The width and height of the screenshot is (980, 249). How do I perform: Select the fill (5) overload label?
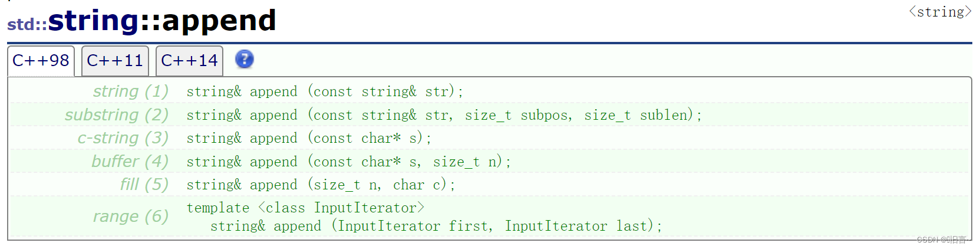pos(144,185)
